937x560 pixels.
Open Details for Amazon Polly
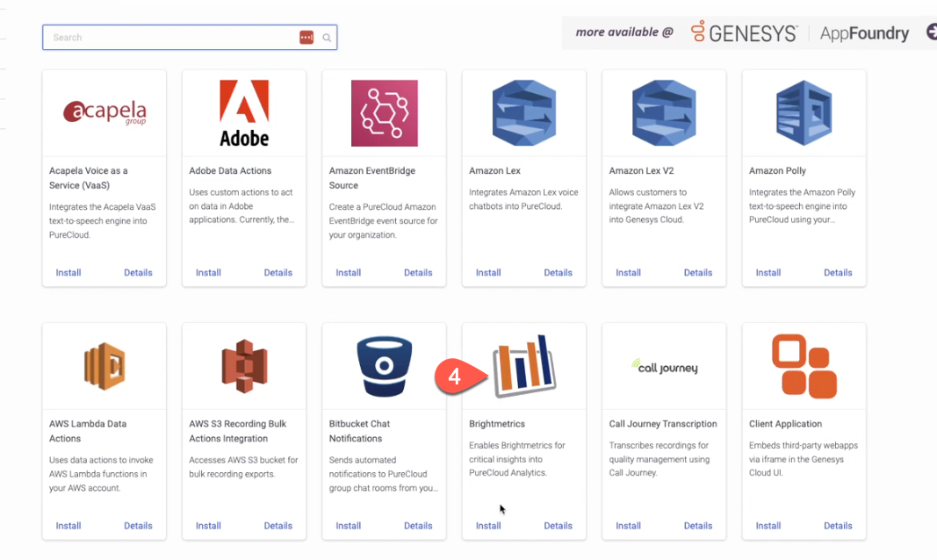click(x=838, y=272)
